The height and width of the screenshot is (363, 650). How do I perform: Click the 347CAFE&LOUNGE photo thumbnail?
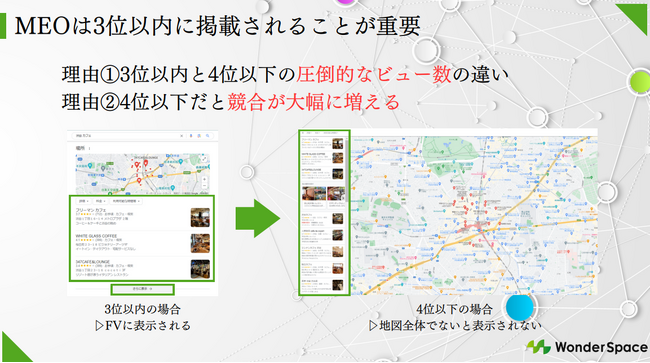click(x=200, y=269)
